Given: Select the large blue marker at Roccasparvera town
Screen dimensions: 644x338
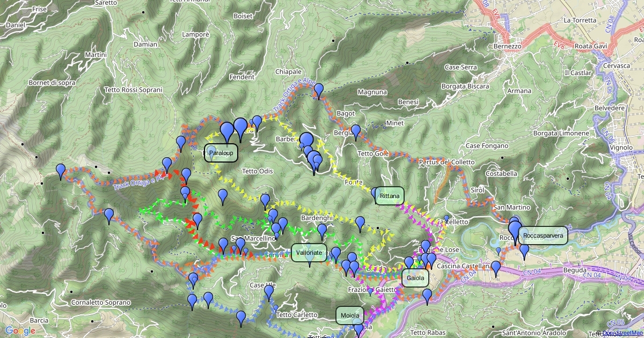Looking at the screenshot, I should [515, 232].
